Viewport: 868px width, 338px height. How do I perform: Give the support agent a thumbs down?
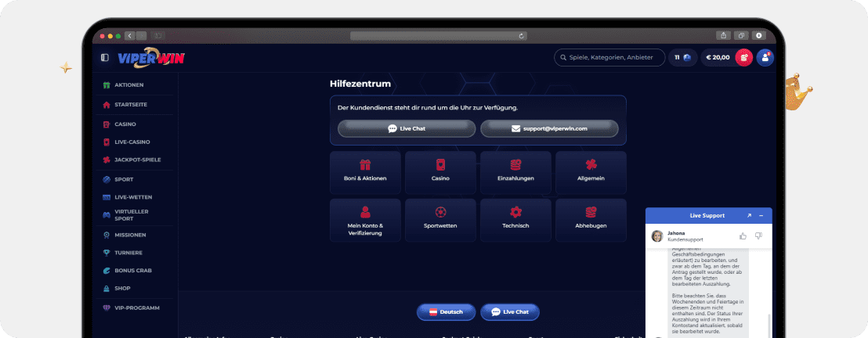coord(758,236)
